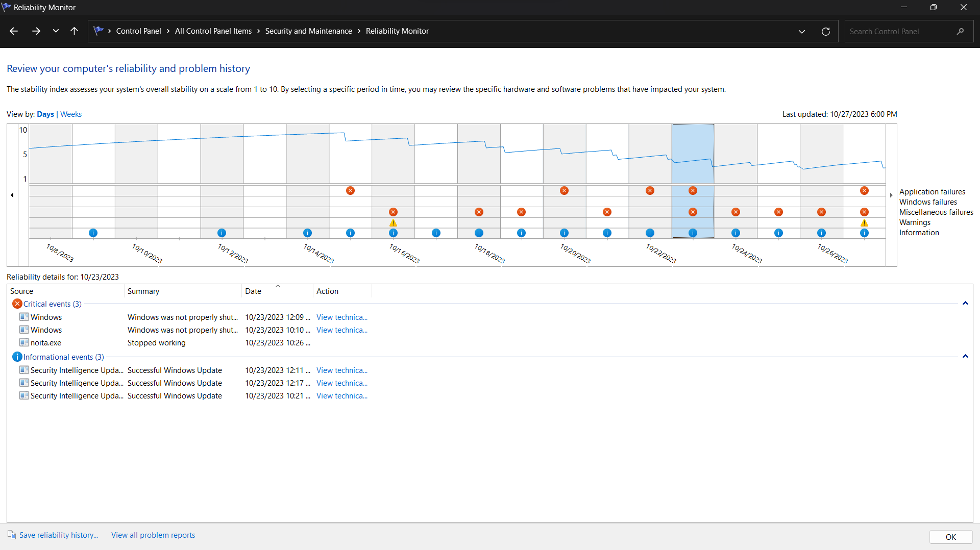Click the OK button
The width and height of the screenshot is (980, 550).
951,537
